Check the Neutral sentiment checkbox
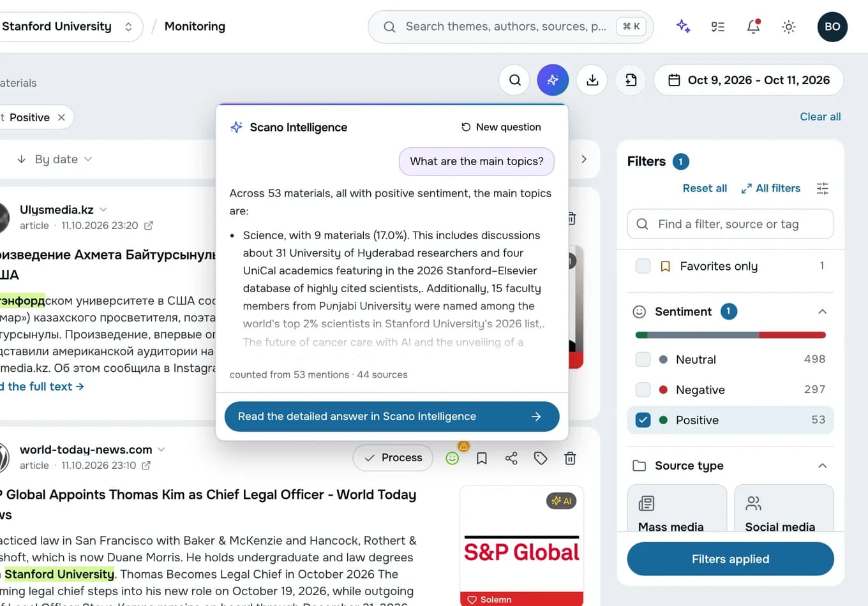This screenshot has width=868, height=606. click(643, 359)
